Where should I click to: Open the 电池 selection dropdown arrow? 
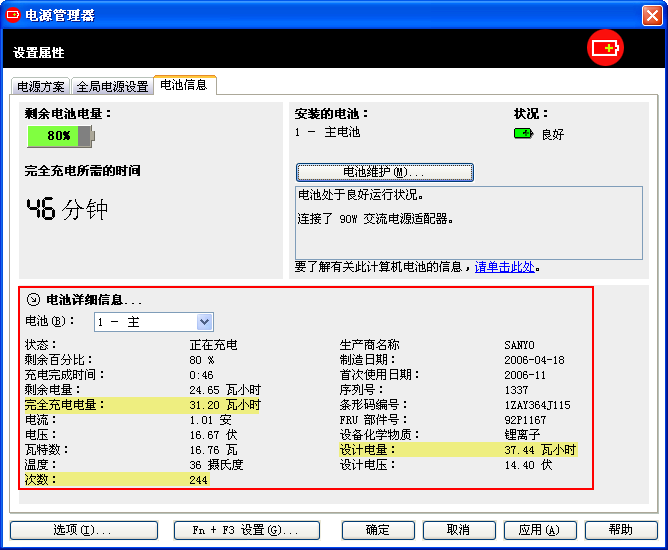(204, 322)
